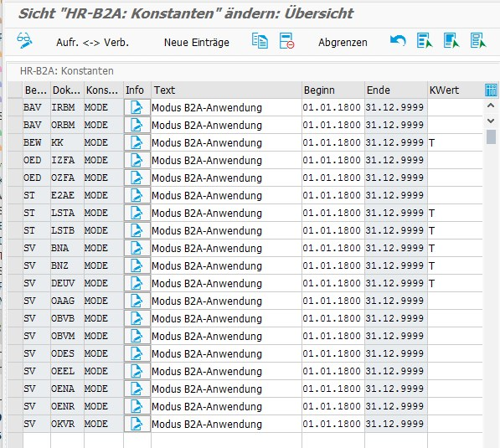Click Ende date of ST E2AE row

pos(395,195)
